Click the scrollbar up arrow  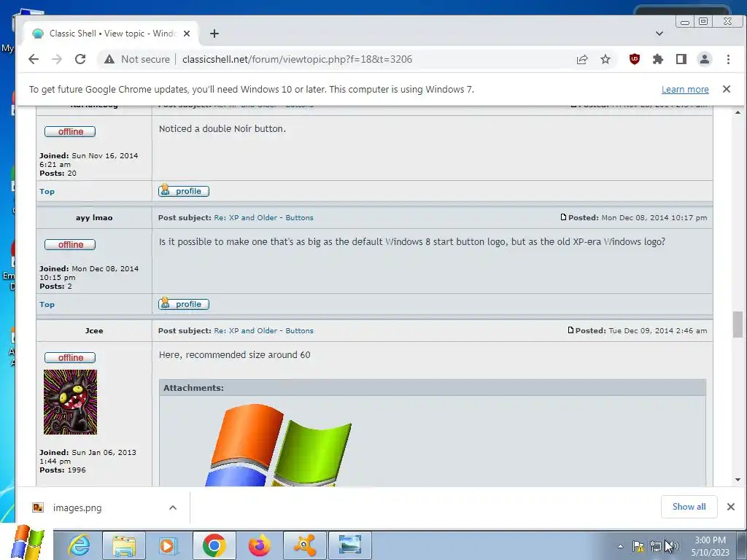(738, 112)
